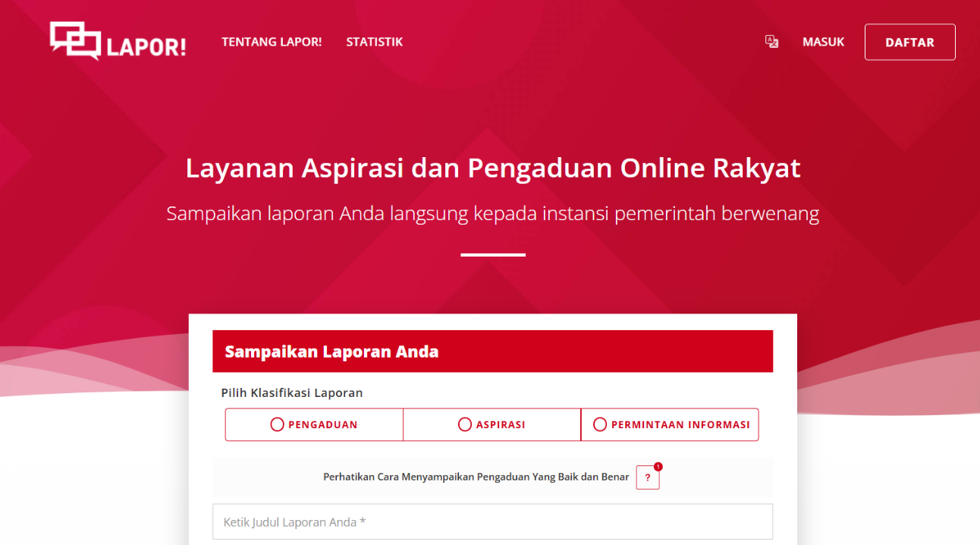Open the language translate icon

(771, 42)
